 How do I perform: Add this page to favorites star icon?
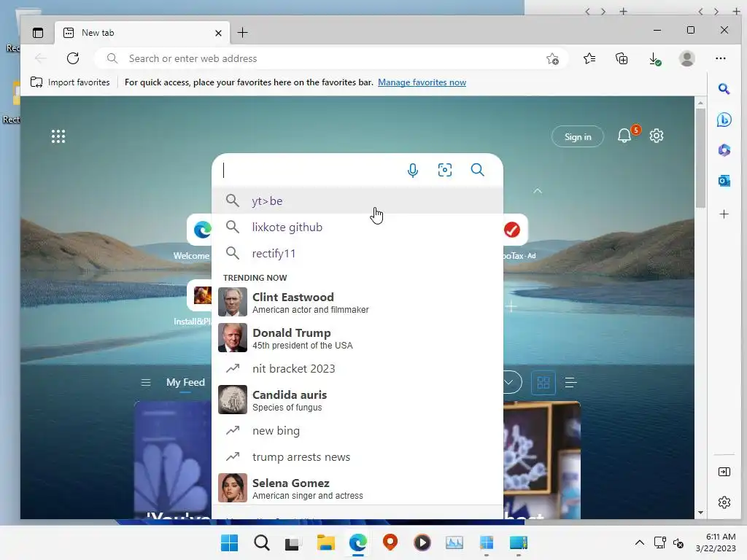[x=553, y=58]
